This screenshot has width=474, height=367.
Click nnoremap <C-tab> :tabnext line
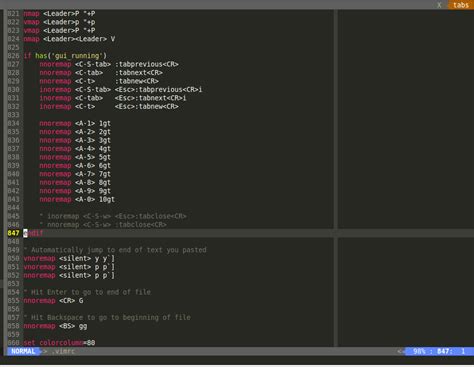click(101, 73)
